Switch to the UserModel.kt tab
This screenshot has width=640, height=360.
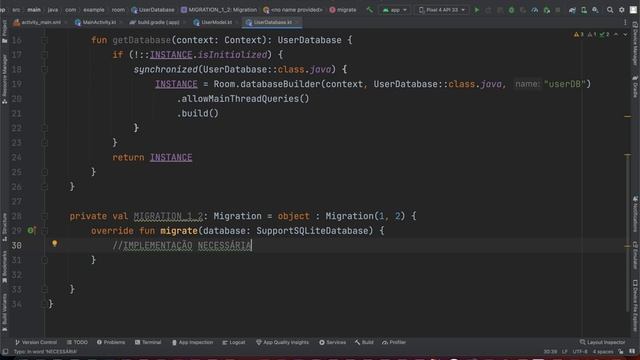click(x=216, y=22)
